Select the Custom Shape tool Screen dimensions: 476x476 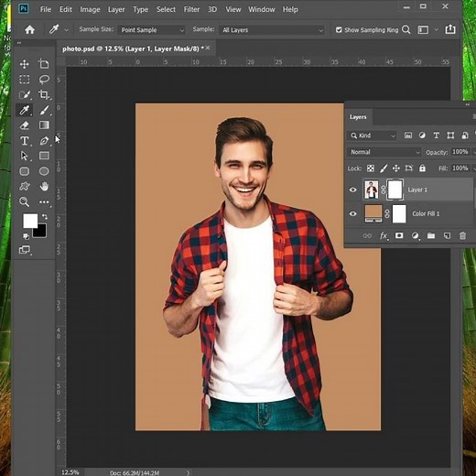tap(24, 187)
